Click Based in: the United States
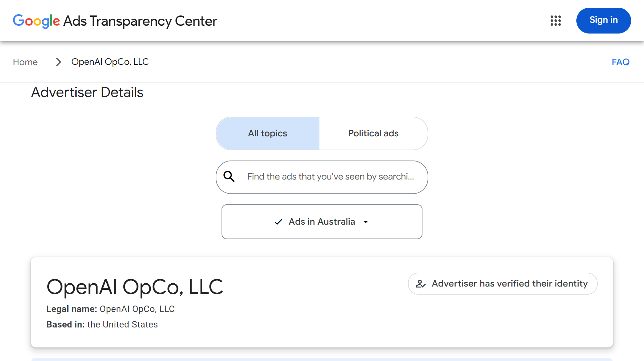The height and width of the screenshot is (361, 644). click(102, 325)
